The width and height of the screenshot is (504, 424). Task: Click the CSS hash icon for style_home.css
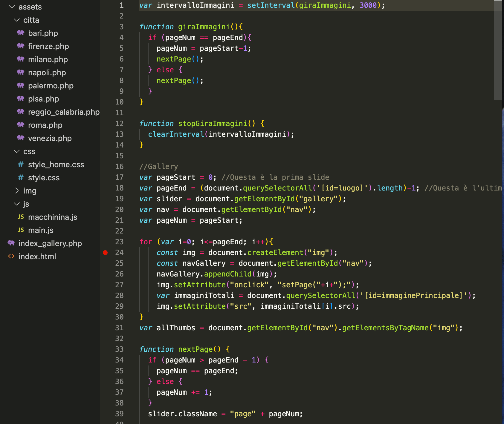[21, 164]
